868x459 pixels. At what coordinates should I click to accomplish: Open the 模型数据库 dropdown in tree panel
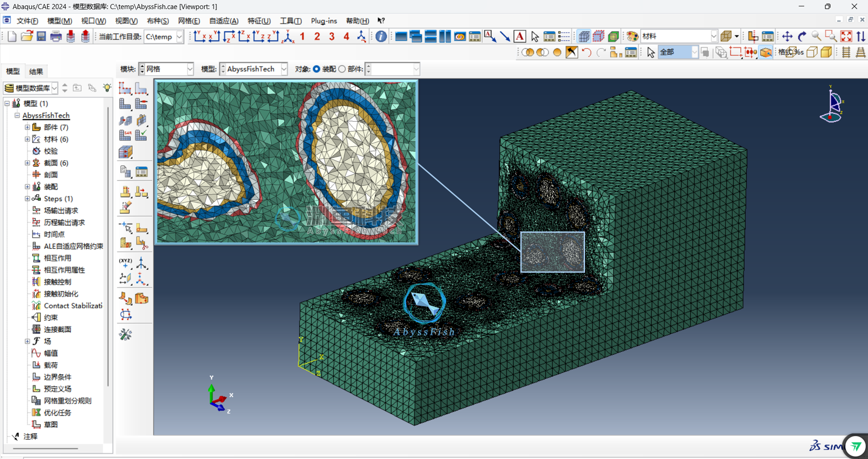54,88
